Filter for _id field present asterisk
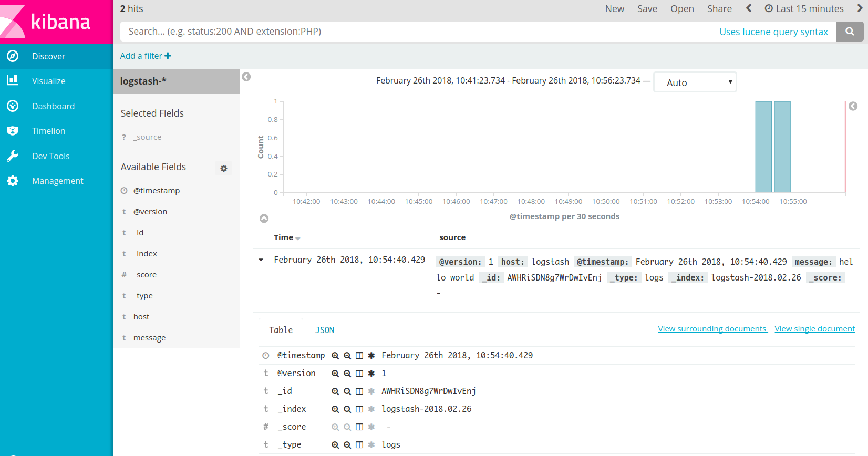Image resolution: width=868 pixels, height=456 pixels. pyautogui.click(x=371, y=391)
